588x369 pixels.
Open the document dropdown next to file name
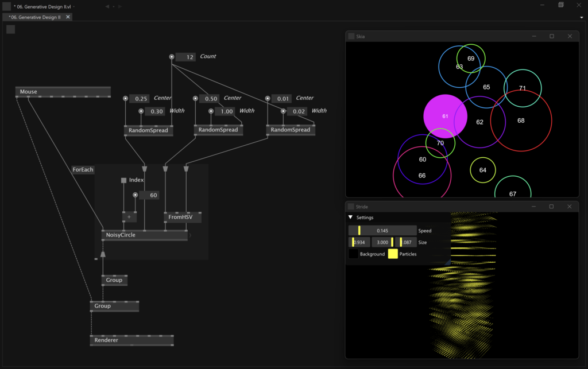pyautogui.click(x=74, y=6)
